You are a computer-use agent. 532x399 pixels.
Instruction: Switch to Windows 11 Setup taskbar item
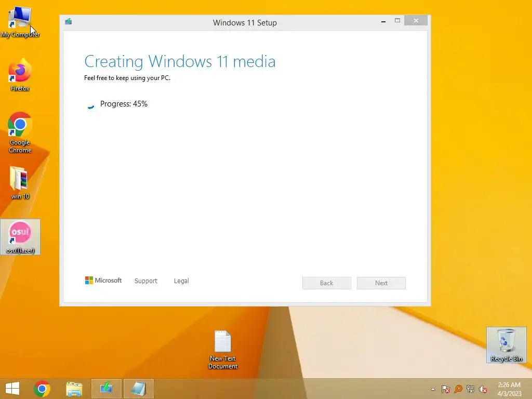click(106, 389)
